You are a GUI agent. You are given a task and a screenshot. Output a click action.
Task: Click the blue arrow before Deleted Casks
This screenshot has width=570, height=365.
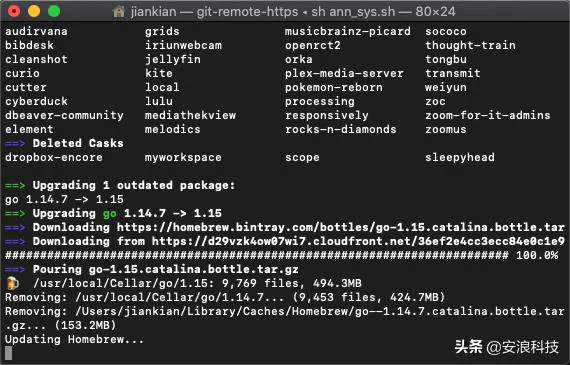[15, 144]
